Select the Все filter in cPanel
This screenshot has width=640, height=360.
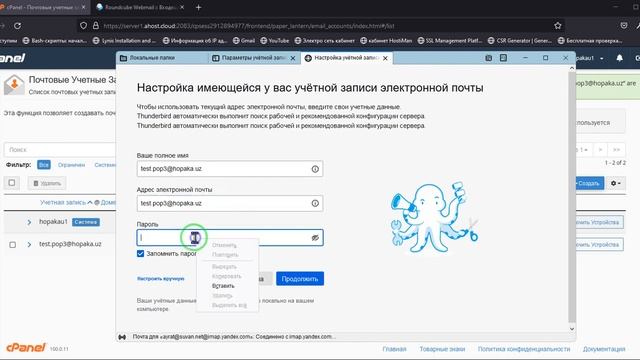(44, 164)
